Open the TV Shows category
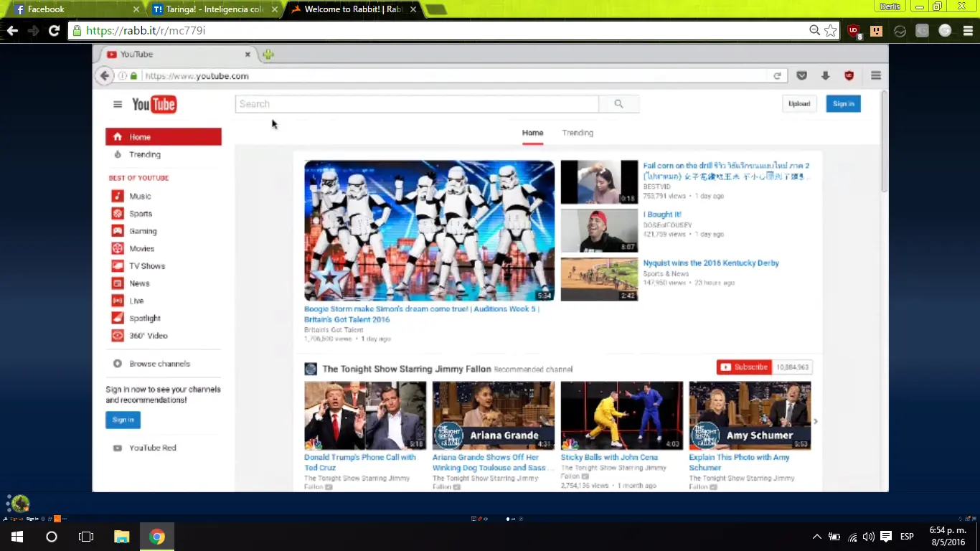The width and height of the screenshot is (980, 551). [x=147, y=266]
